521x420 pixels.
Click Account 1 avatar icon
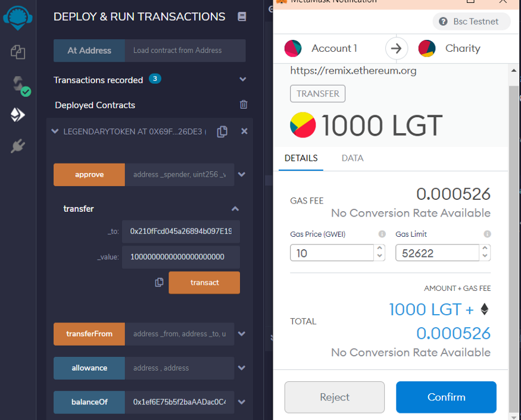(x=293, y=48)
